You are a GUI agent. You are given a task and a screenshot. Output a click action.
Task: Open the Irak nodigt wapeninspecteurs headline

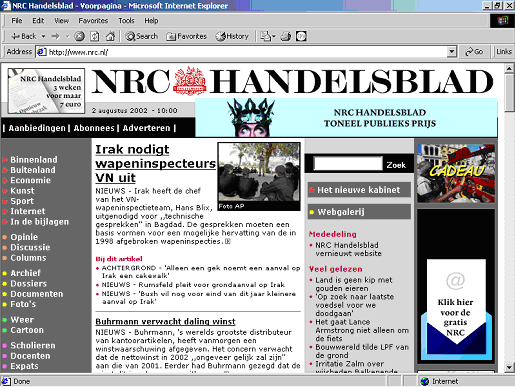point(155,163)
